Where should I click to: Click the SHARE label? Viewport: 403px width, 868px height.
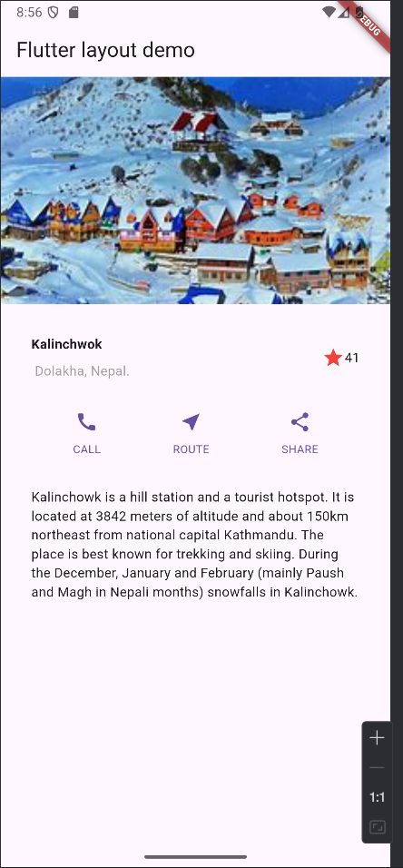tap(300, 449)
